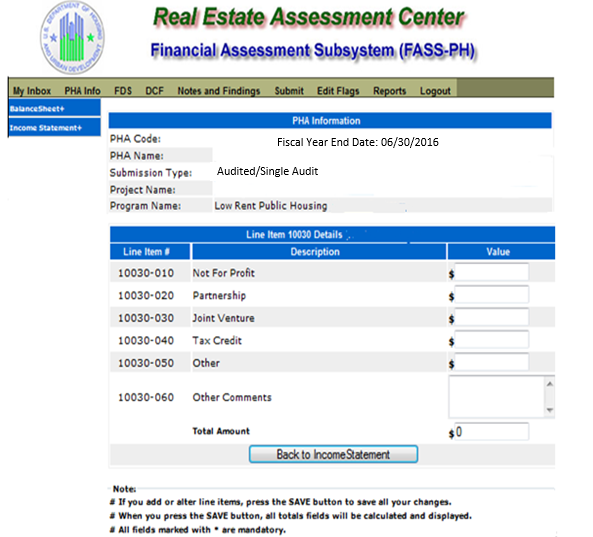The image size is (593, 537).
Task: Expand Income Statement+ in the sidebar
Action: (54, 127)
